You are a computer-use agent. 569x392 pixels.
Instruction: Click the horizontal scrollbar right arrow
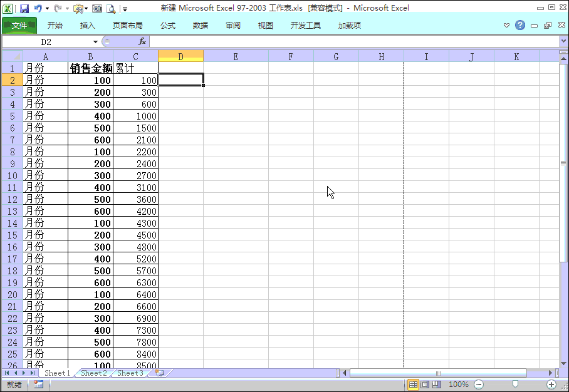point(550,373)
